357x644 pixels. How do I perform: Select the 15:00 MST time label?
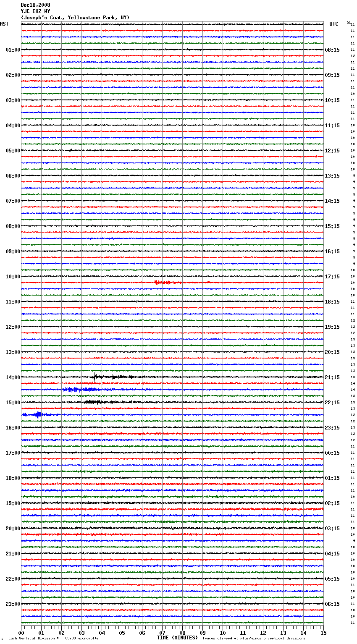13,403
